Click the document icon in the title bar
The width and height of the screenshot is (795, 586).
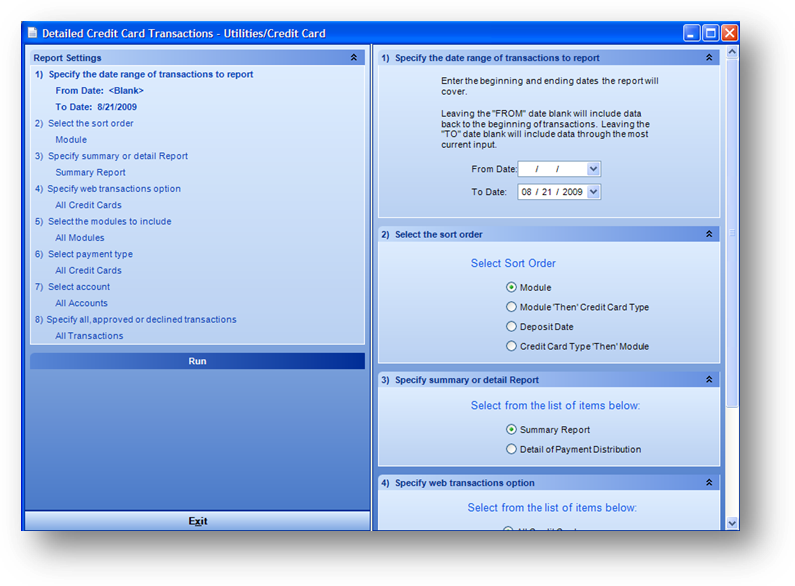33,33
